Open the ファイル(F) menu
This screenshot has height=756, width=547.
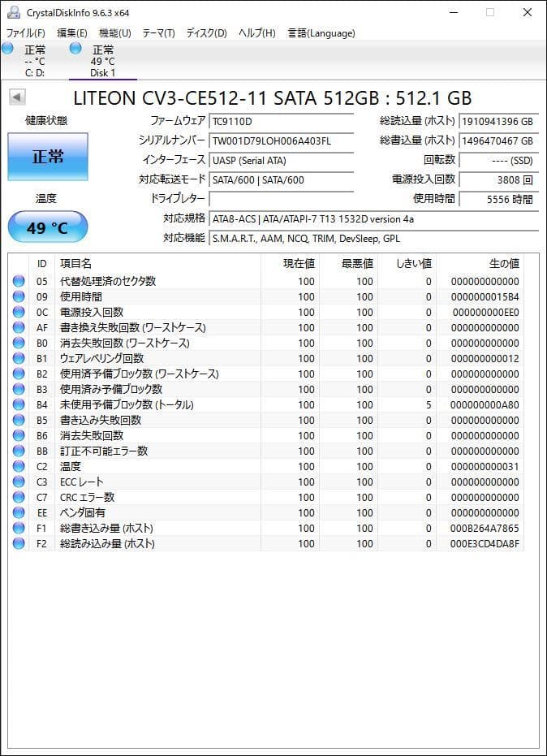click(25, 33)
